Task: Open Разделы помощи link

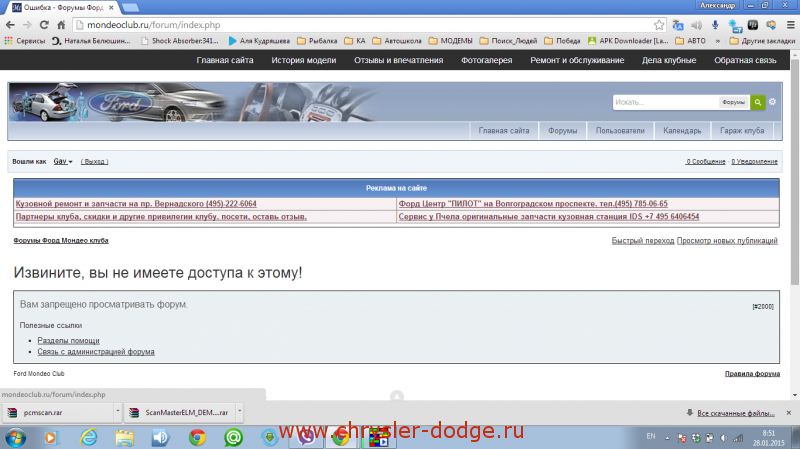Action: pyautogui.click(x=68, y=340)
